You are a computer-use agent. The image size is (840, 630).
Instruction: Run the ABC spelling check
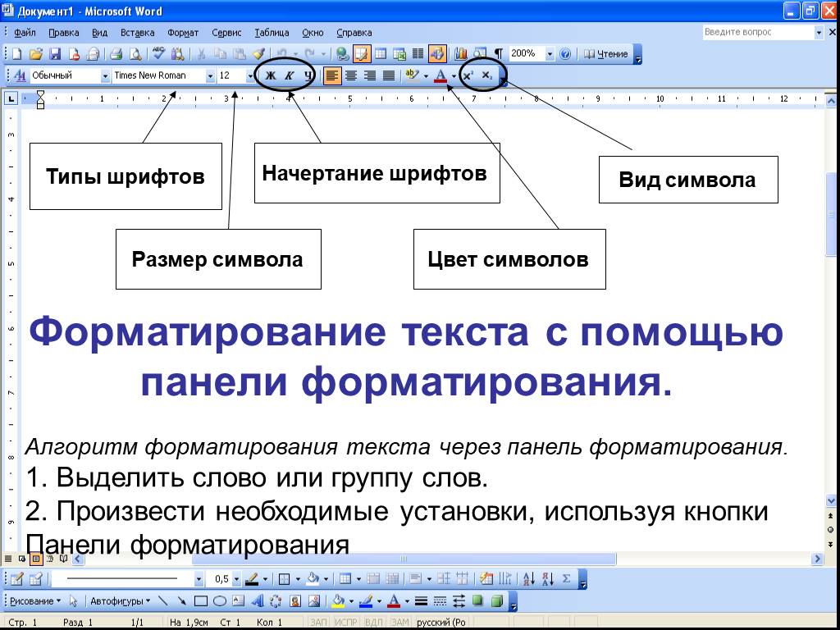(158, 53)
